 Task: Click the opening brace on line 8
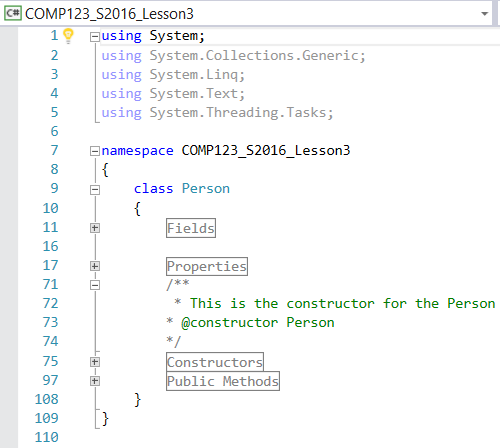(x=105, y=170)
